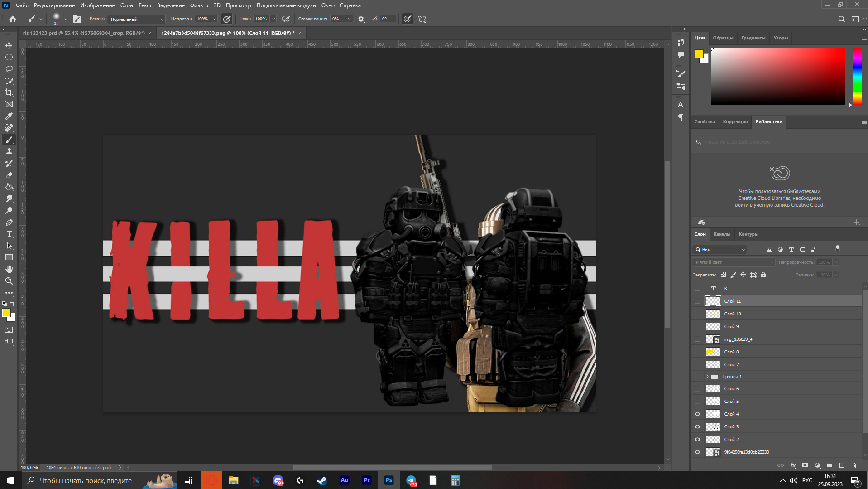Open Steam from the taskbar
868x489 pixels.
click(x=322, y=480)
